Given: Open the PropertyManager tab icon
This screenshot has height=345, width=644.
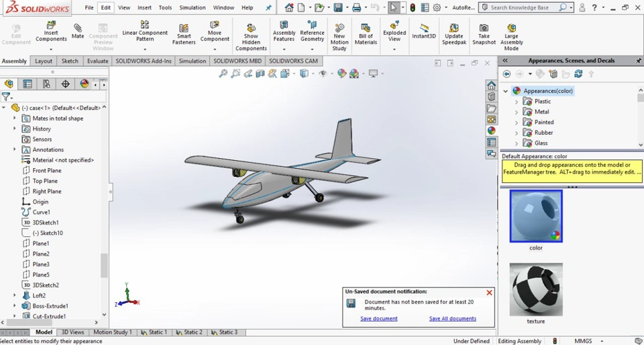Looking at the screenshot, I should click(x=28, y=84).
